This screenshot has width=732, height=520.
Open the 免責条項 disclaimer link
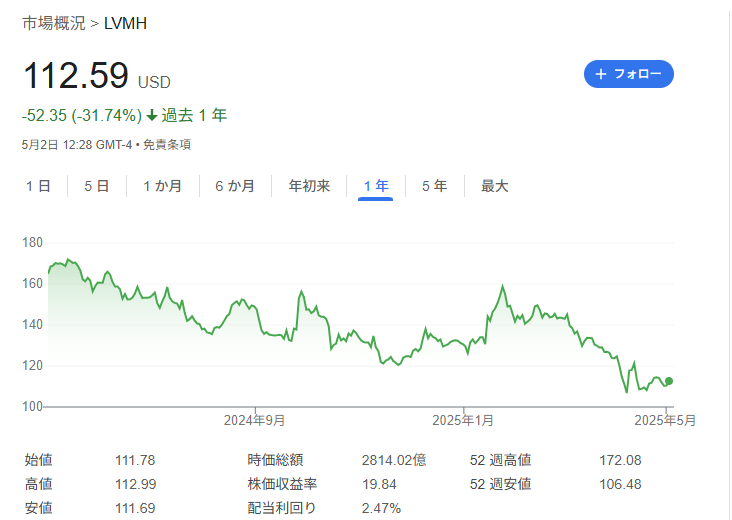point(167,145)
